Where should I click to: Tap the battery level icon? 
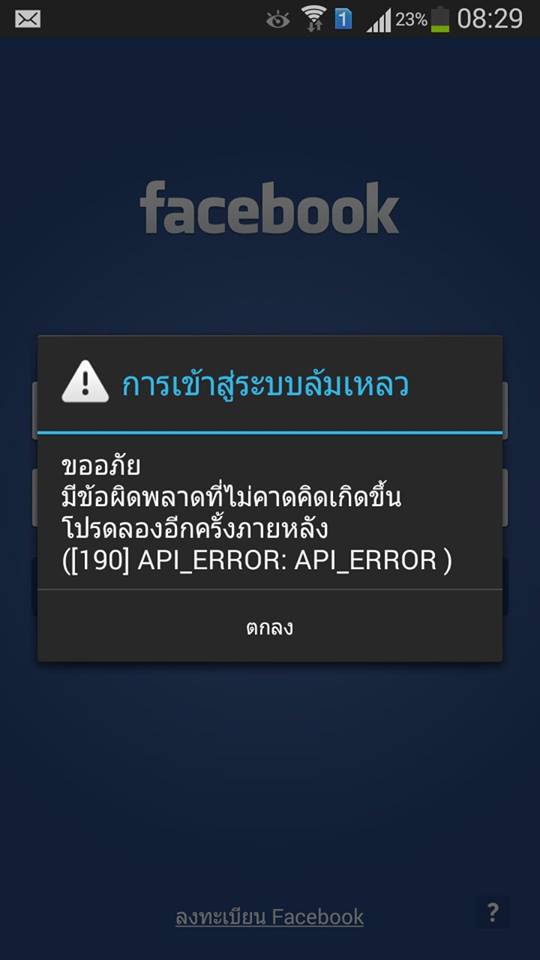point(440,19)
